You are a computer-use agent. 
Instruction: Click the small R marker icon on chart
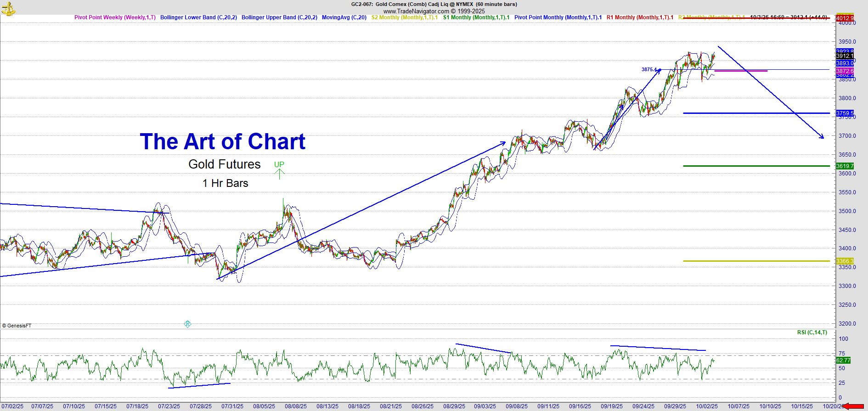tap(187, 324)
